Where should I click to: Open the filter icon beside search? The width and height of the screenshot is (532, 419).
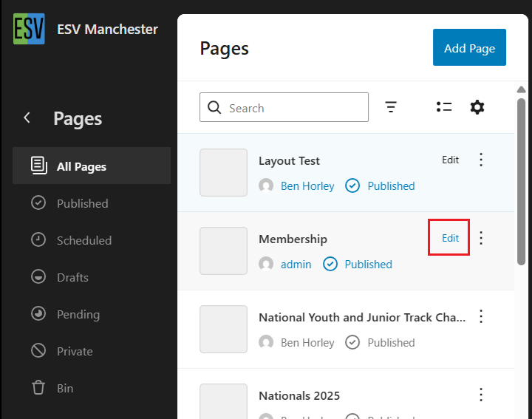click(391, 107)
